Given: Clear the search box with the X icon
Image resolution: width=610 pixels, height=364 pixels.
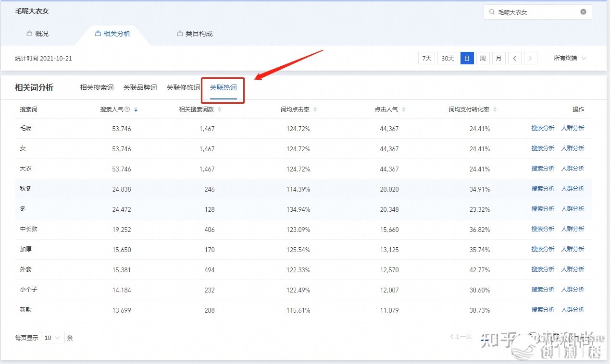Looking at the screenshot, I should [x=583, y=12].
